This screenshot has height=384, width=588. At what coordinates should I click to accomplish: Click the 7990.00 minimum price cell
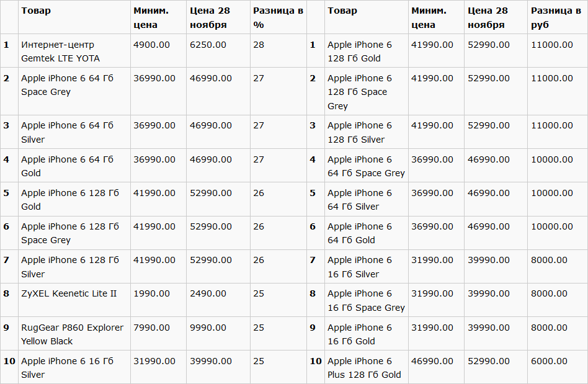151,328
